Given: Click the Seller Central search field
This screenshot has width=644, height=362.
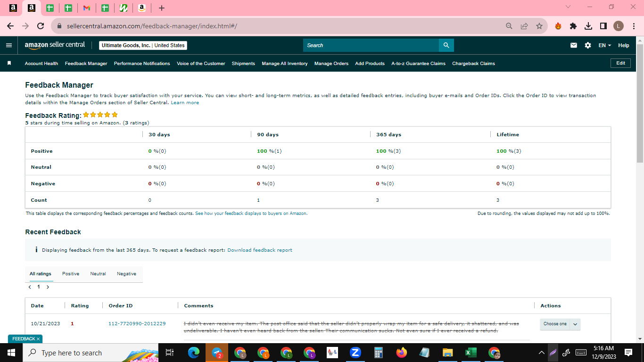Looking at the screenshot, I should [x=371, y=45].
